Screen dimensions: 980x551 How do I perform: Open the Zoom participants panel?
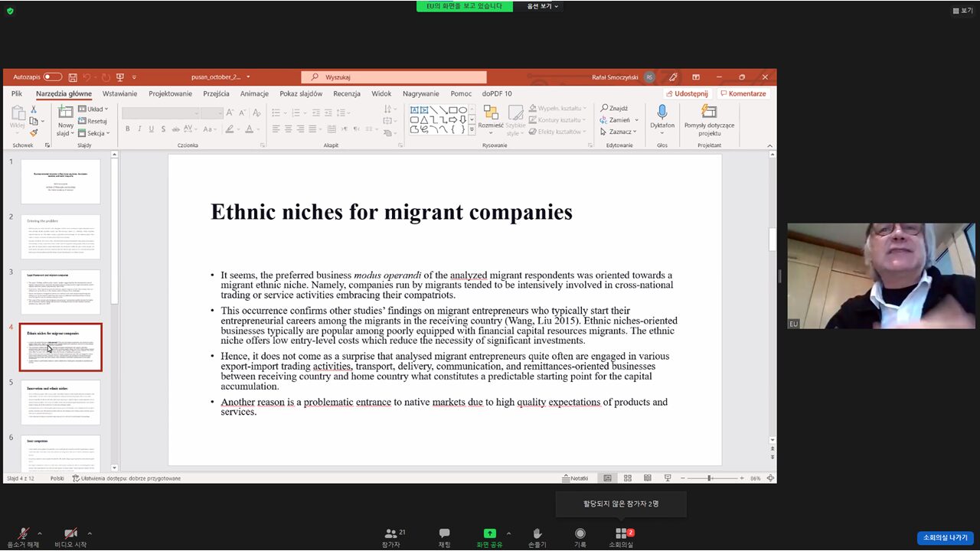tap(391, 533)
